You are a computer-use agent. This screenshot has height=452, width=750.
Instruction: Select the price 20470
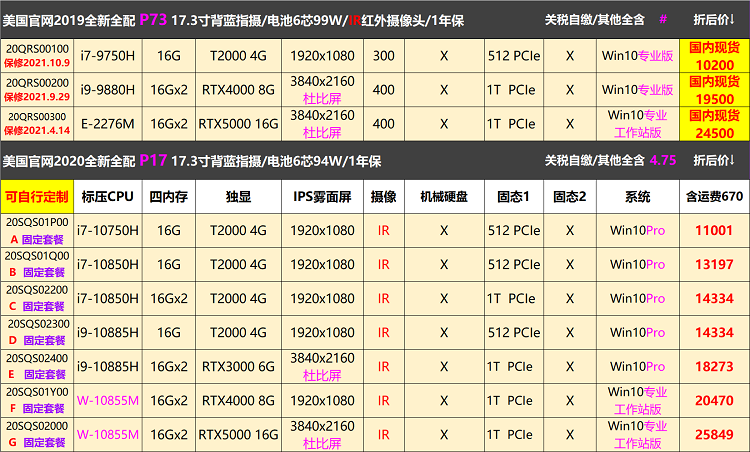tap(714, 400)
